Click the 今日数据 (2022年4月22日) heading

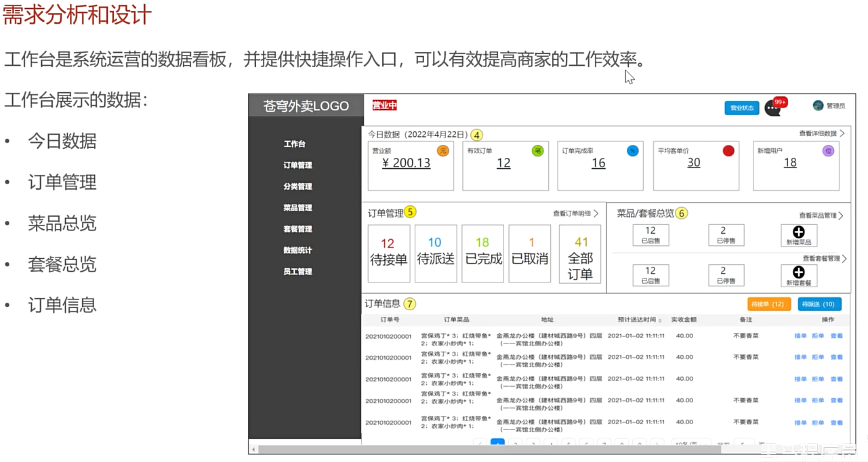419,135
